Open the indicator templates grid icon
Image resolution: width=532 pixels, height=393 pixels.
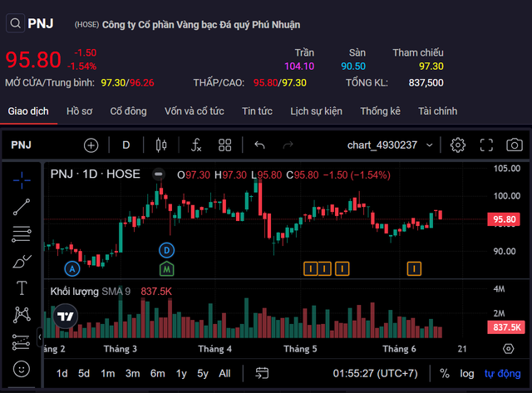tap(224, 145)
